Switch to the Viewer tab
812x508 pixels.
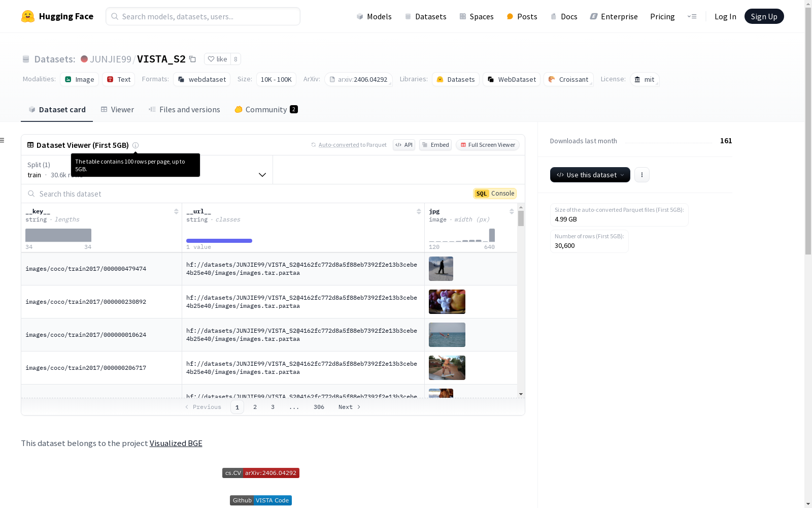[117, 110]
